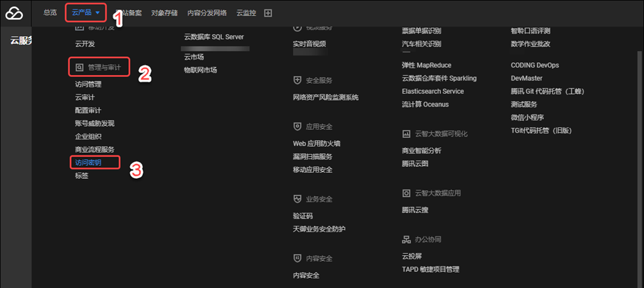Viewport: 644px width, 288px height.
Task: Open TAPD 敏捷项目管理 link
Action: click(x=430, y=269)
